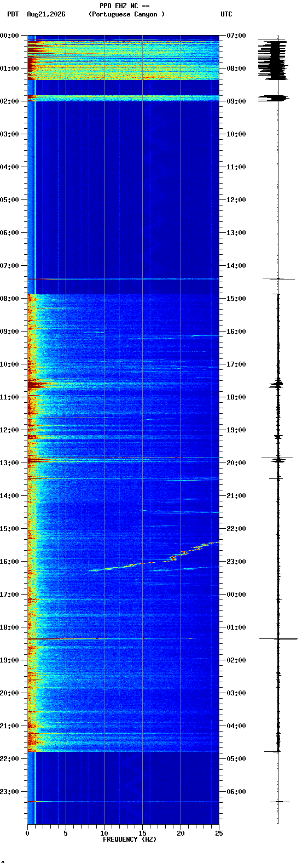Click "16:00" on the left PDT axis
This screenshot has width=302, height=868.
coord(9,561)
